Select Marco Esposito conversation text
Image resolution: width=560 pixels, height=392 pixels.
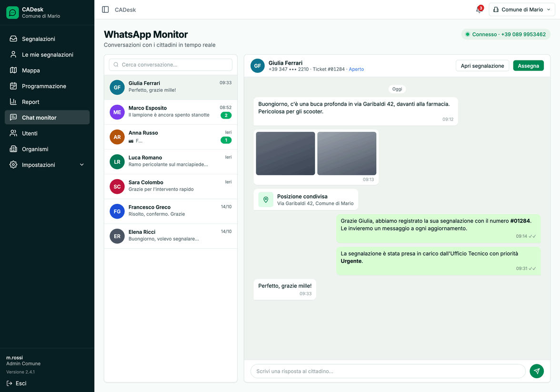coord(169,115)
